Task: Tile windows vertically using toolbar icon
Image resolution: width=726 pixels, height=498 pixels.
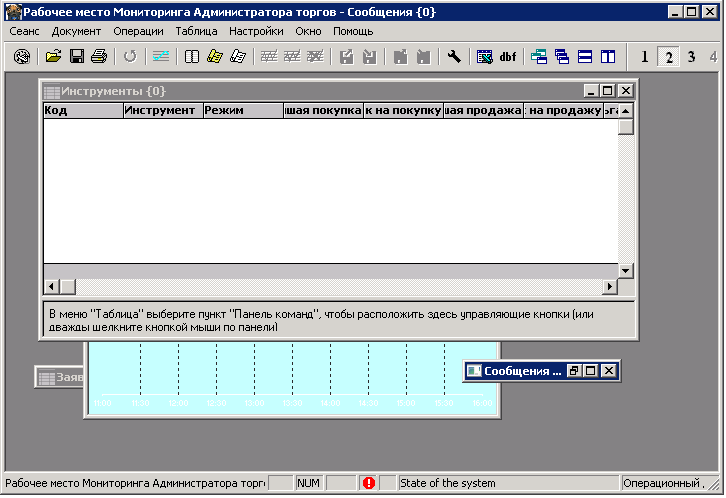Action: click(x=608, y=56)
